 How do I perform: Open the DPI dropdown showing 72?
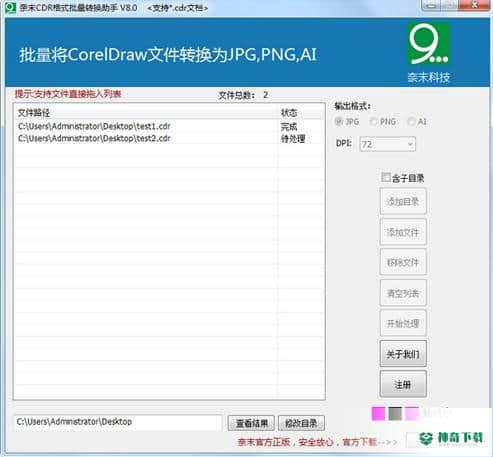coord(387,144)
